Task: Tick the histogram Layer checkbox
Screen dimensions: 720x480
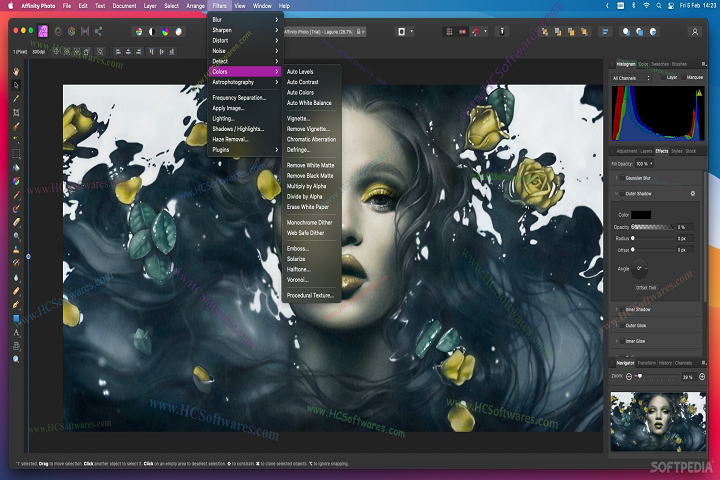Action: click(664, 78)
